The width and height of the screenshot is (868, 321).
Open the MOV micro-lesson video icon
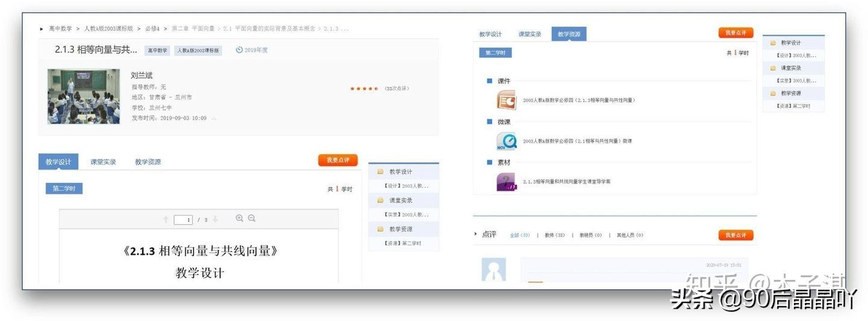[x=506, y=141]
